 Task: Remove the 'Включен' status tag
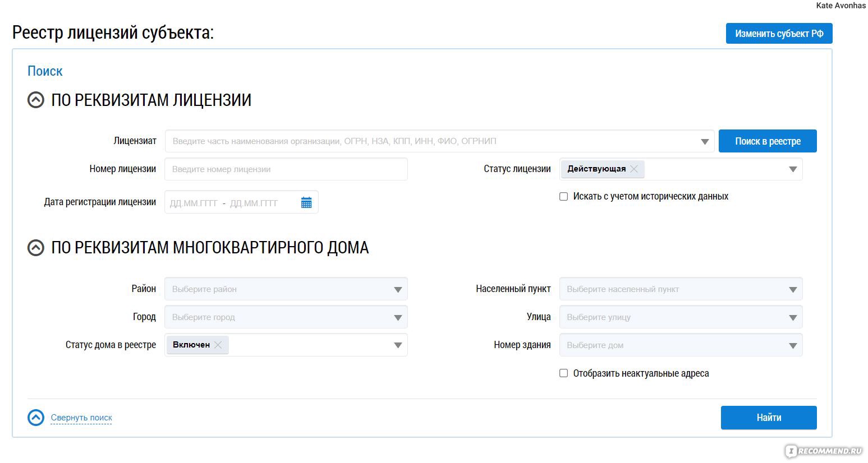coord(218,345)
